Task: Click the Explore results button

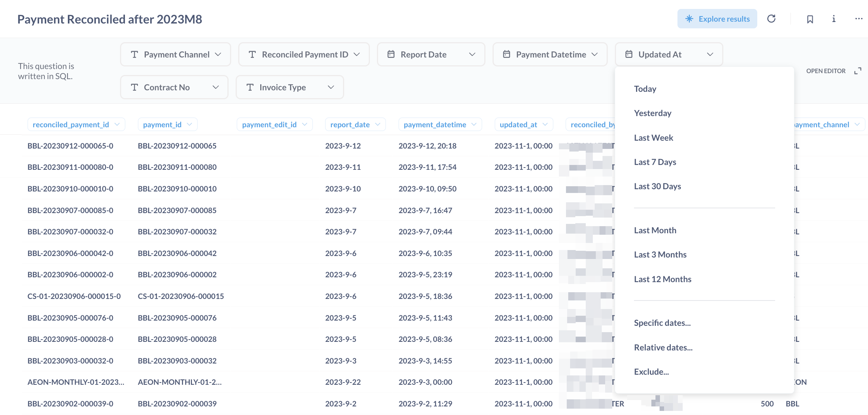Action: (x=717, y=19)
